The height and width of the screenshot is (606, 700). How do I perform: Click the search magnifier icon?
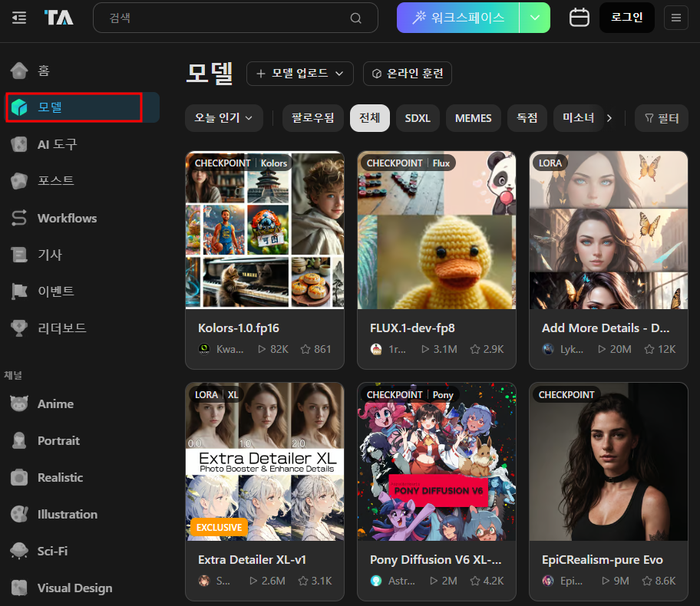(355, 18)
